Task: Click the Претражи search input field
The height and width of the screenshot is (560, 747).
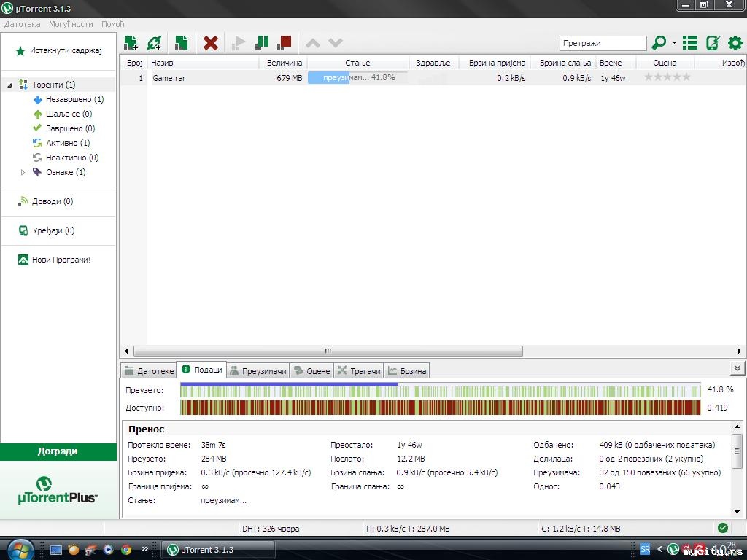Action: (603, 43)
